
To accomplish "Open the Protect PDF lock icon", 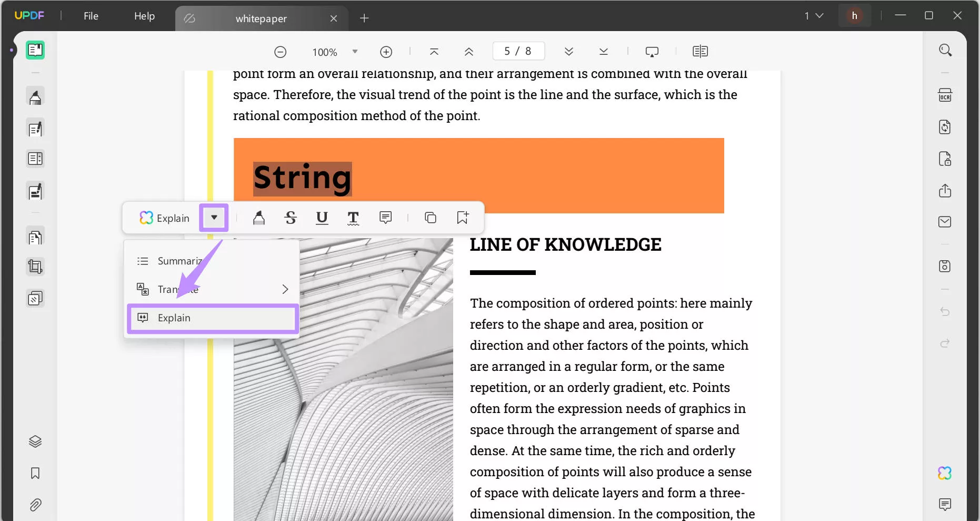I will click(945, 159).
